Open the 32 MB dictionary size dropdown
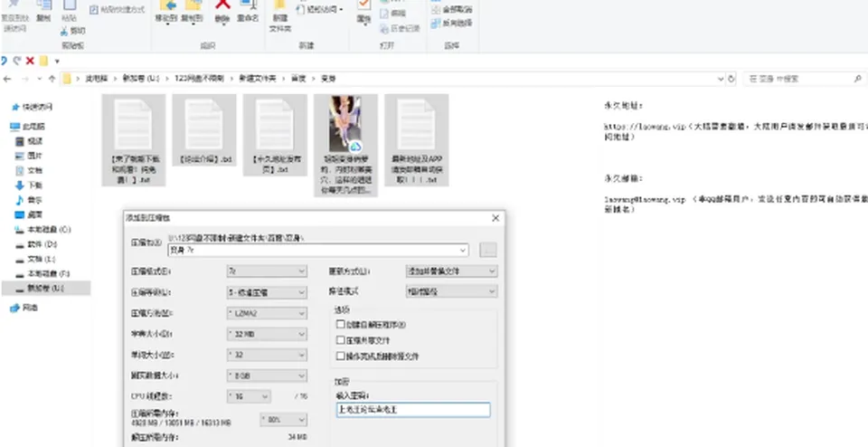This screenshot has height=447, width=868. point(267,334)
